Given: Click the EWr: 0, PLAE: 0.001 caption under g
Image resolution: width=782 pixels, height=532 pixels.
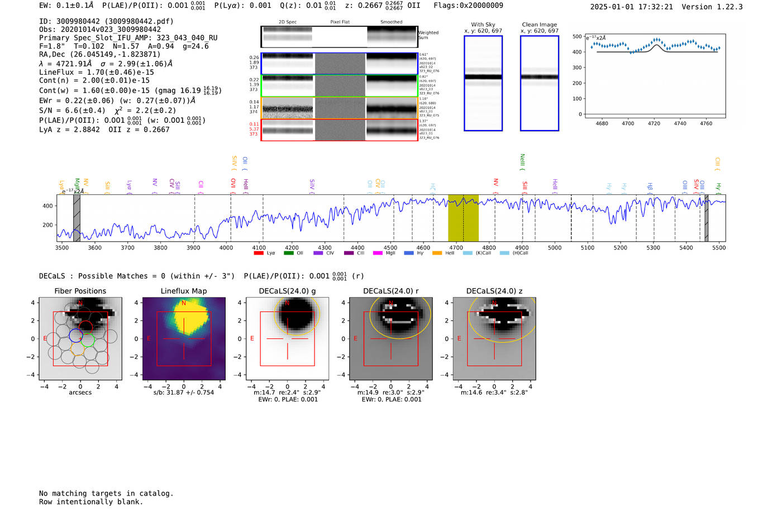Looking at the screenshot, I should point(288,400).
